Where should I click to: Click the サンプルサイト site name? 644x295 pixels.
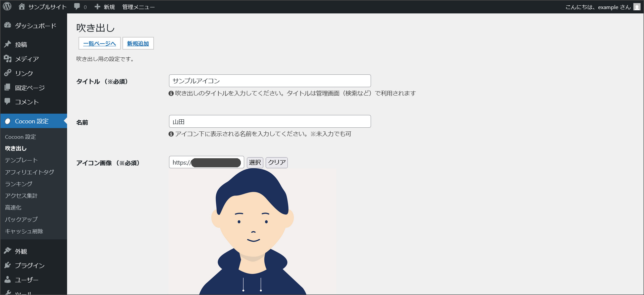point(47,7)
